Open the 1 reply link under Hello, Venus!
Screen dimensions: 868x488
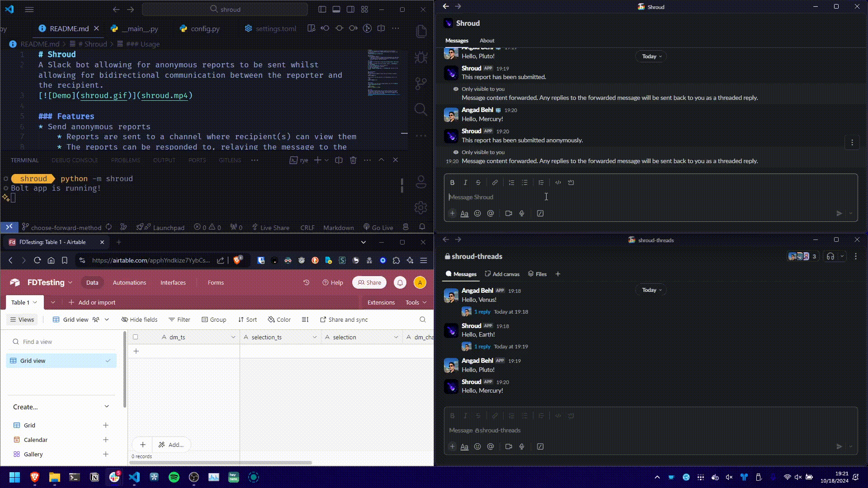point(482,312)
